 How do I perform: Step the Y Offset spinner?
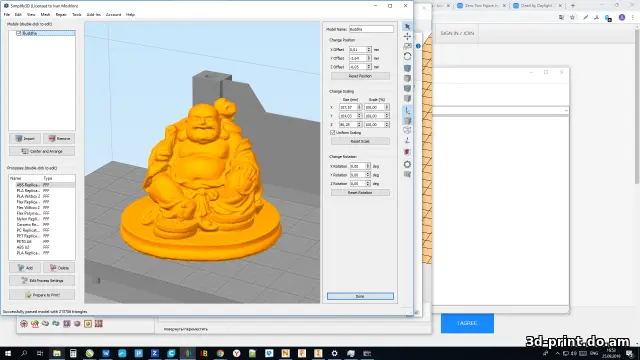(369, 58)
